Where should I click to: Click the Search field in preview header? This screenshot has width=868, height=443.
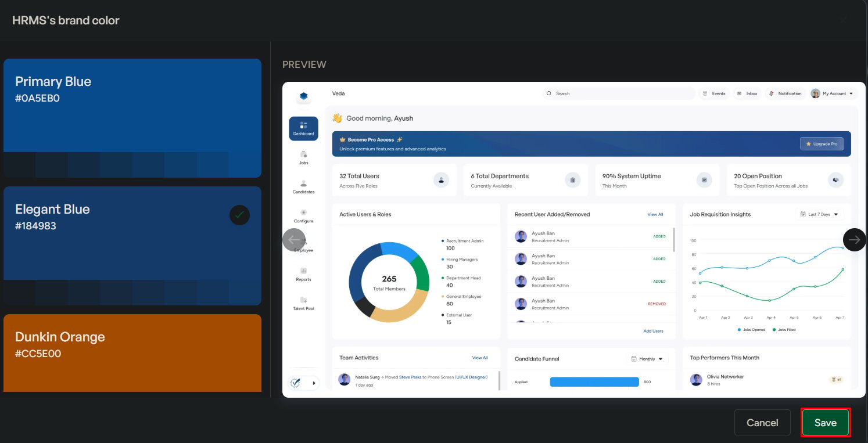[x=618, y=93]
